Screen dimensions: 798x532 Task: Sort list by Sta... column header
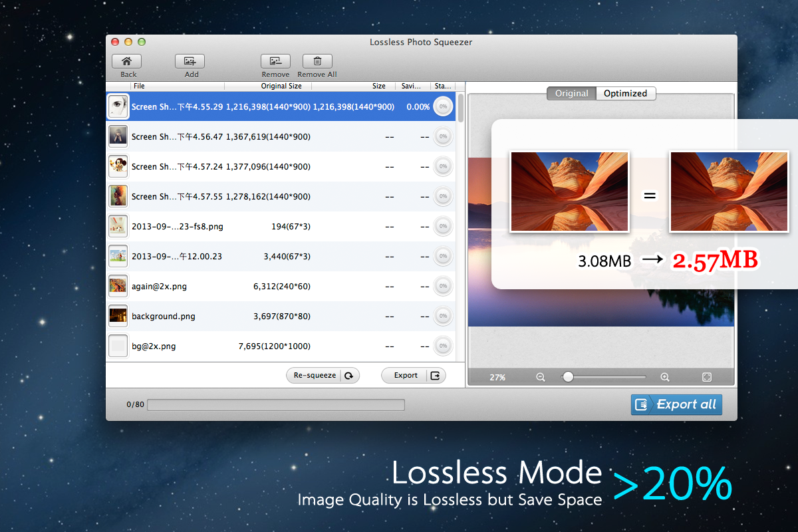point(443,86)
